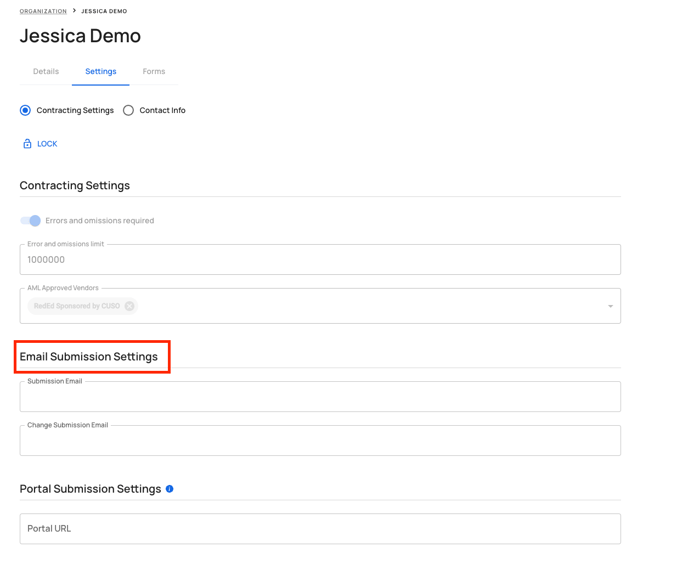Screen dimensions: 688x587
Task: Focus the Submission Email input field
Action: click(320, 396)
